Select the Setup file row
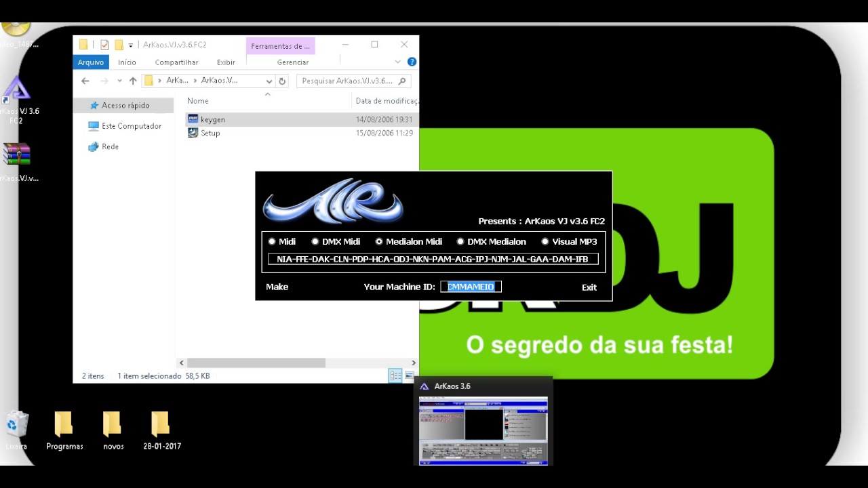Screen dimensions: 868x488 pos(302,133)
